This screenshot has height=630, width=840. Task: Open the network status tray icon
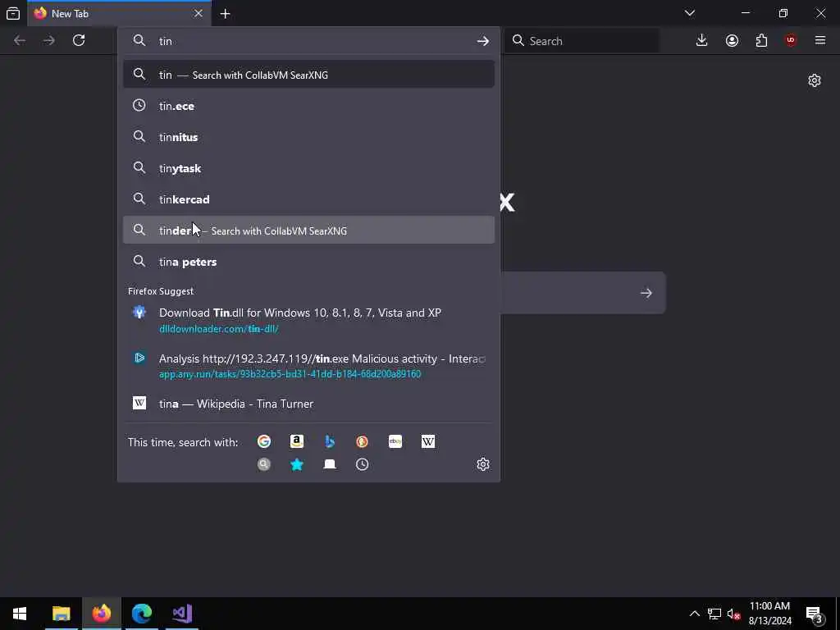714,614
